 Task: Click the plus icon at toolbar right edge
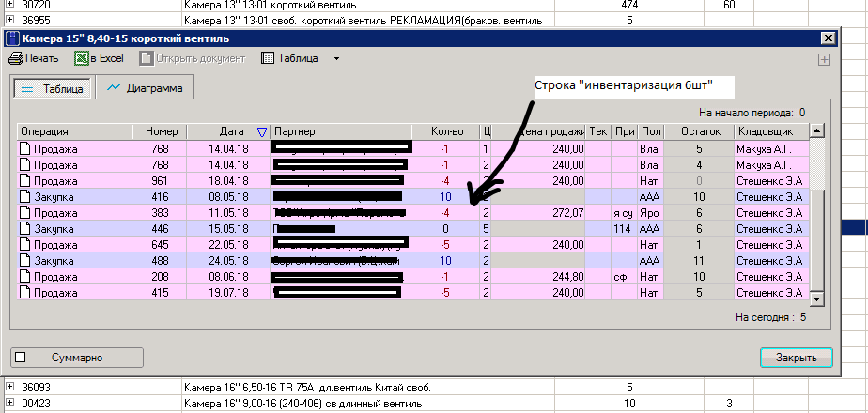[x=824, y=60]
